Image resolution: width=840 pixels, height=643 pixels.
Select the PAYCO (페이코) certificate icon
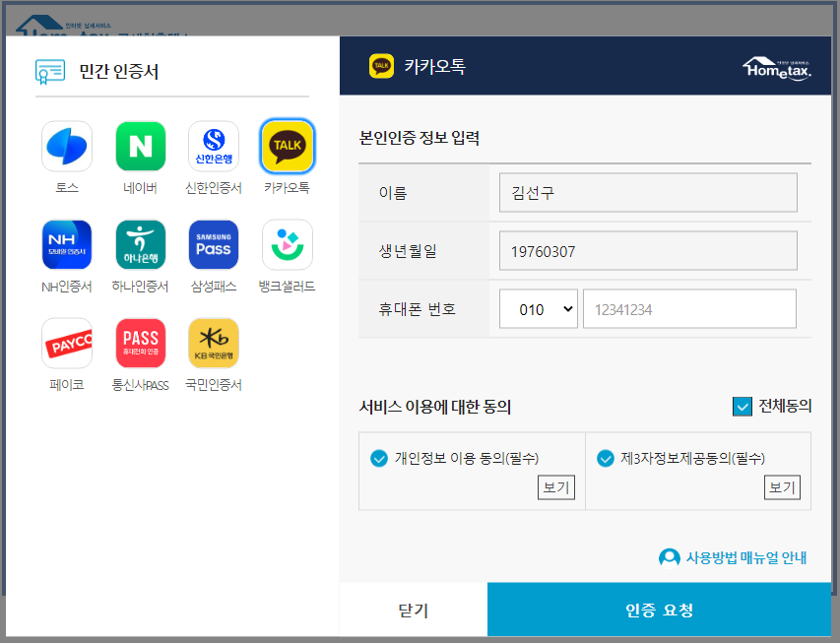(x=67, y=344)
